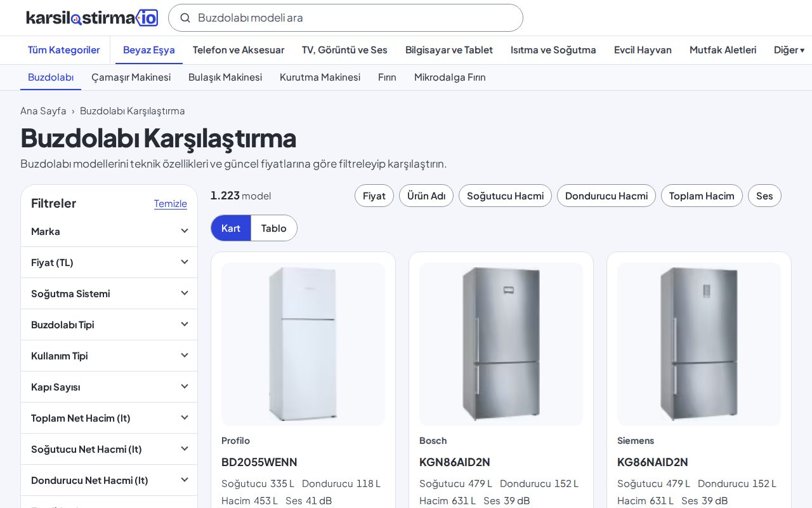
Task: Click the karsilastirma.io logo
Action: (92, 18)
